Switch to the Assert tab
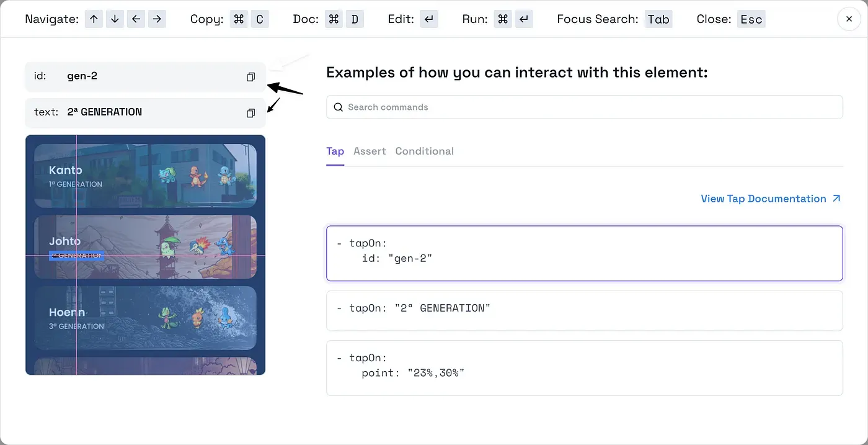The height and width of the screenshot is (445, 868). point(370,151)
